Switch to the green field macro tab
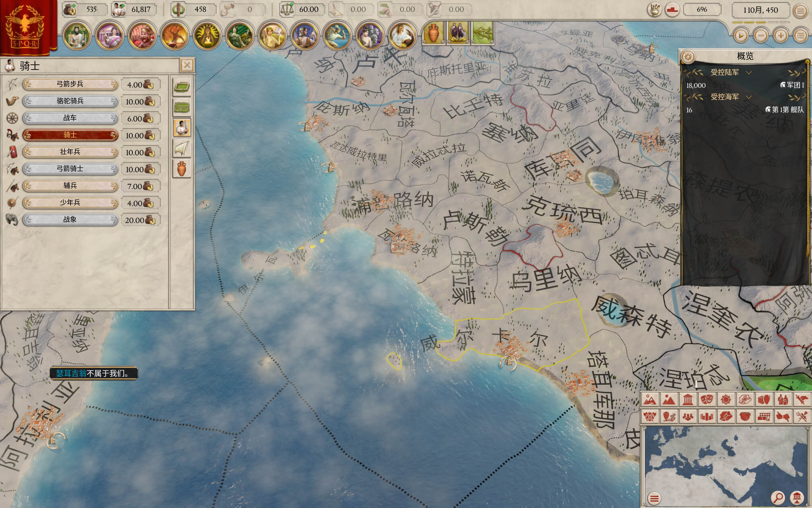 pos(182,87)
